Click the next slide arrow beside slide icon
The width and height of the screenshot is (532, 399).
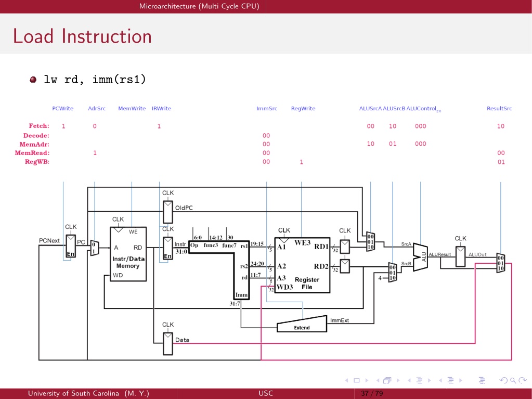(367, 380)
